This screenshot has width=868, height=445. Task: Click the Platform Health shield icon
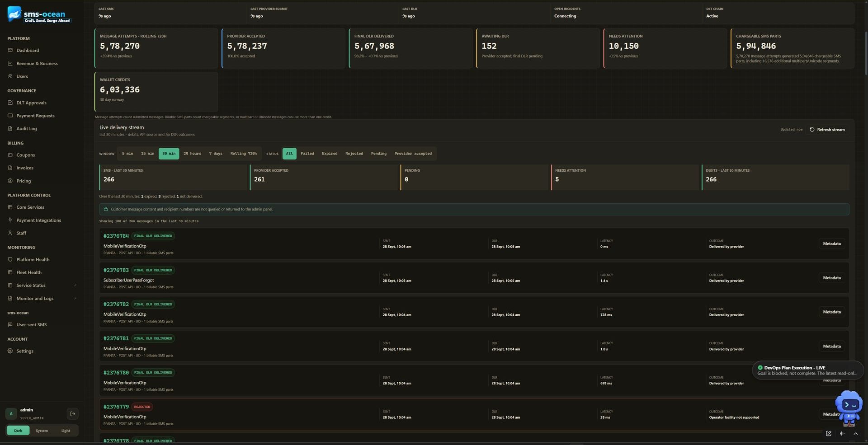click(x=10, y=259)
